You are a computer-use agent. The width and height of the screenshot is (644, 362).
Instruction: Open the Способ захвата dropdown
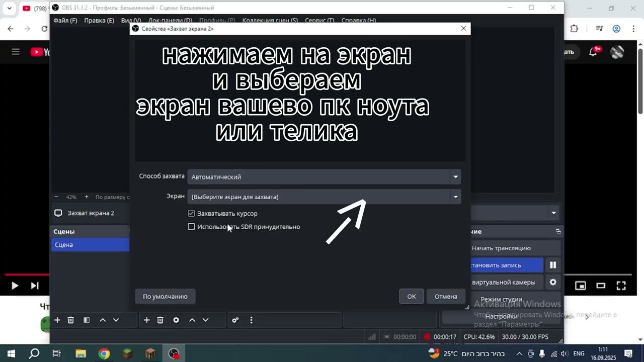324,176
